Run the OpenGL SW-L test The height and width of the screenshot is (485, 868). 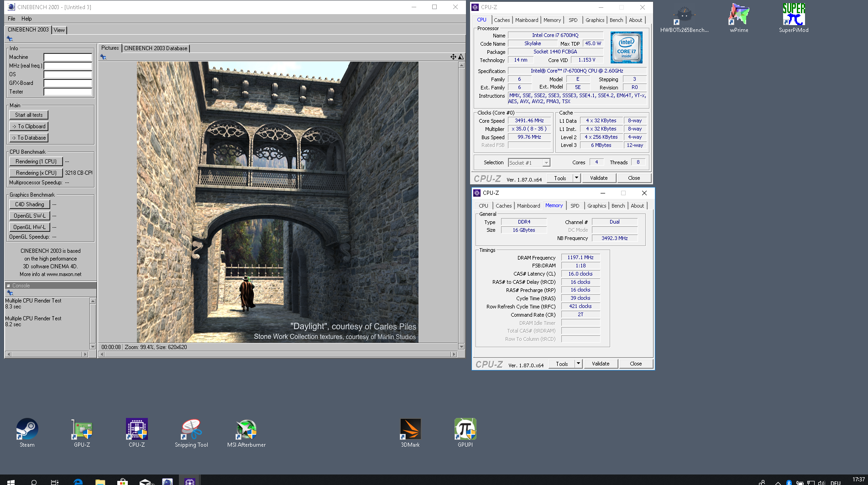(30, 216)
